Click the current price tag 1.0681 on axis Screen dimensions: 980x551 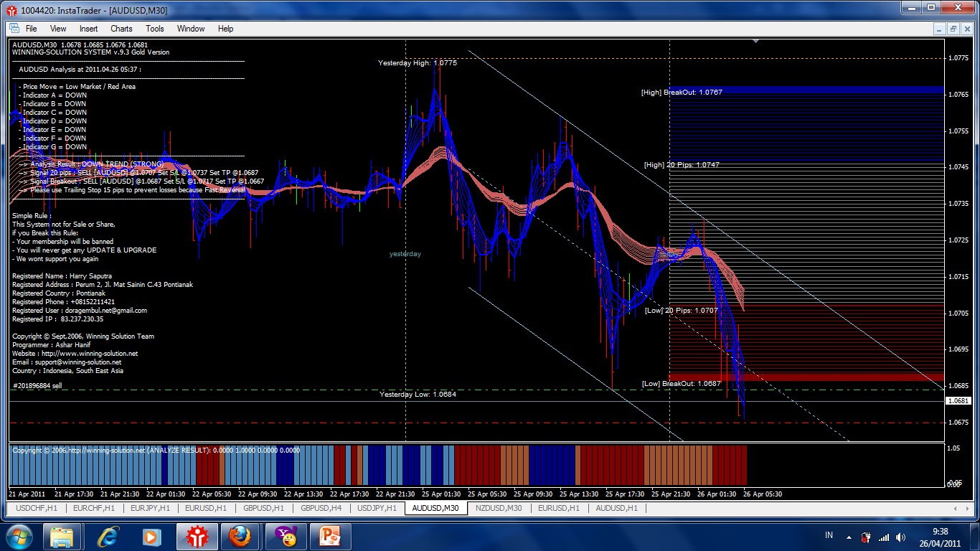click(x=958, y=401)
